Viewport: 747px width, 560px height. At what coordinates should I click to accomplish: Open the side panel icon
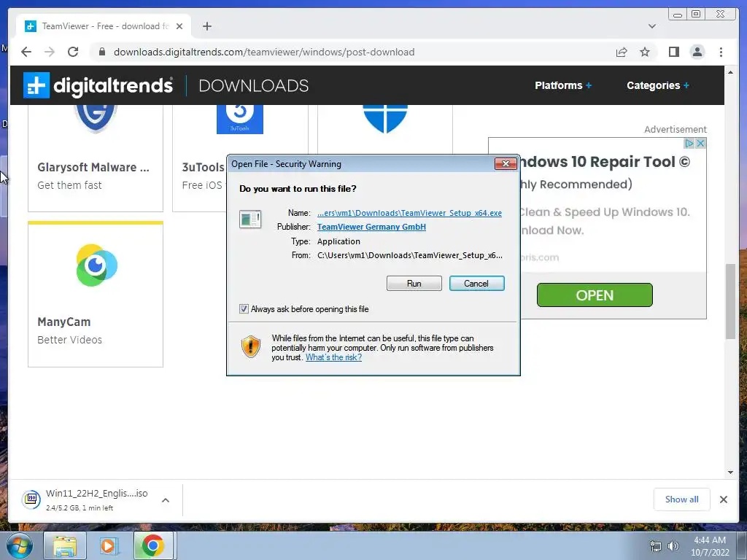pyautogui.click(x=673, y=52)
